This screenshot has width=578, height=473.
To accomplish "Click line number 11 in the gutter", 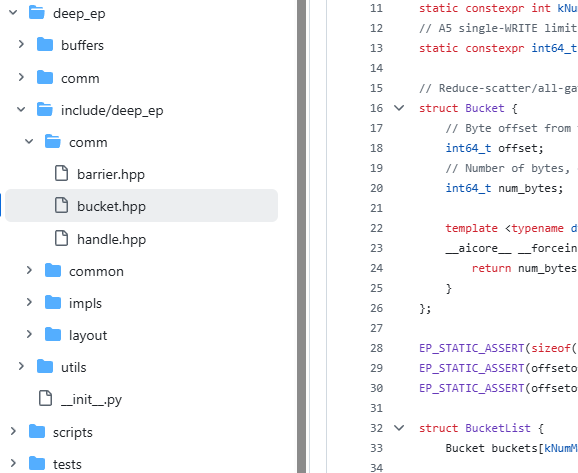I will (376, 8).
